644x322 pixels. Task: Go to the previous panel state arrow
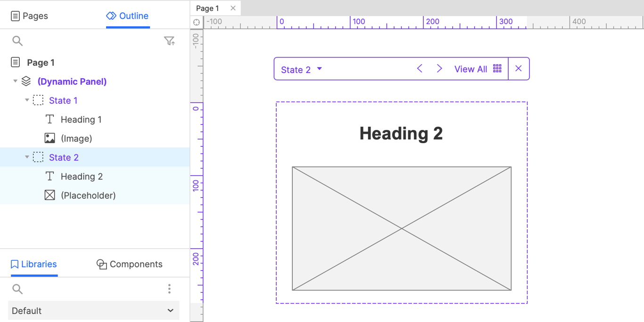point(420,69)
